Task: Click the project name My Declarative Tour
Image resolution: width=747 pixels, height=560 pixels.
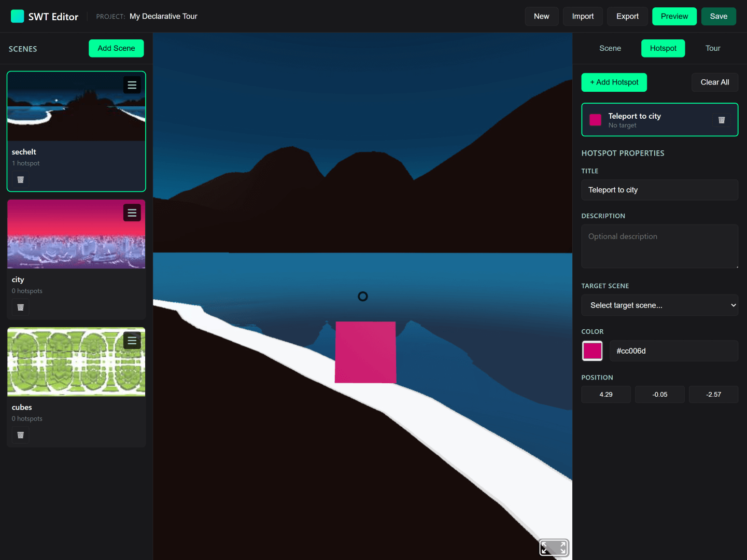Action: click(x=163, y=16)
